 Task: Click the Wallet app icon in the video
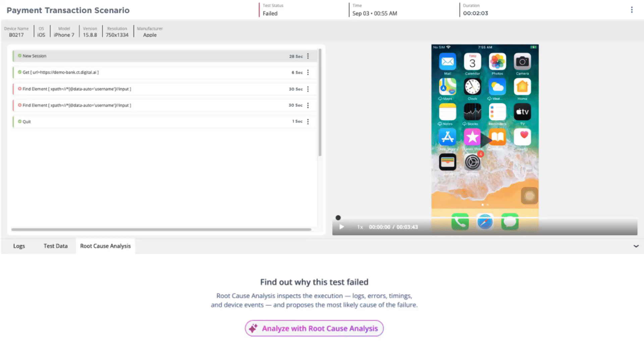[x=447, y=162]
